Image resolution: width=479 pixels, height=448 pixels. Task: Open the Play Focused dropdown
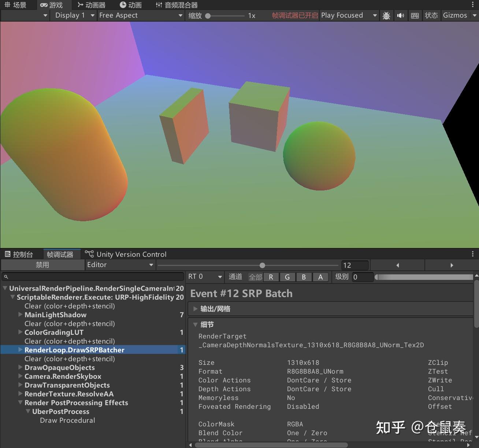349,15
